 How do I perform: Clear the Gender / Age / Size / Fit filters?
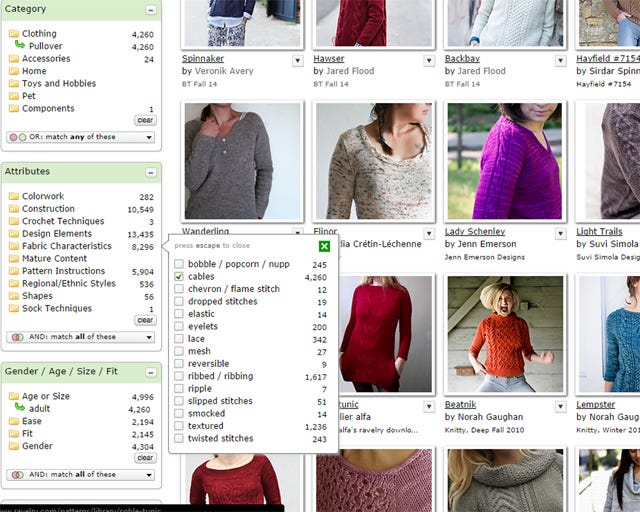click(x=145, y=458)
